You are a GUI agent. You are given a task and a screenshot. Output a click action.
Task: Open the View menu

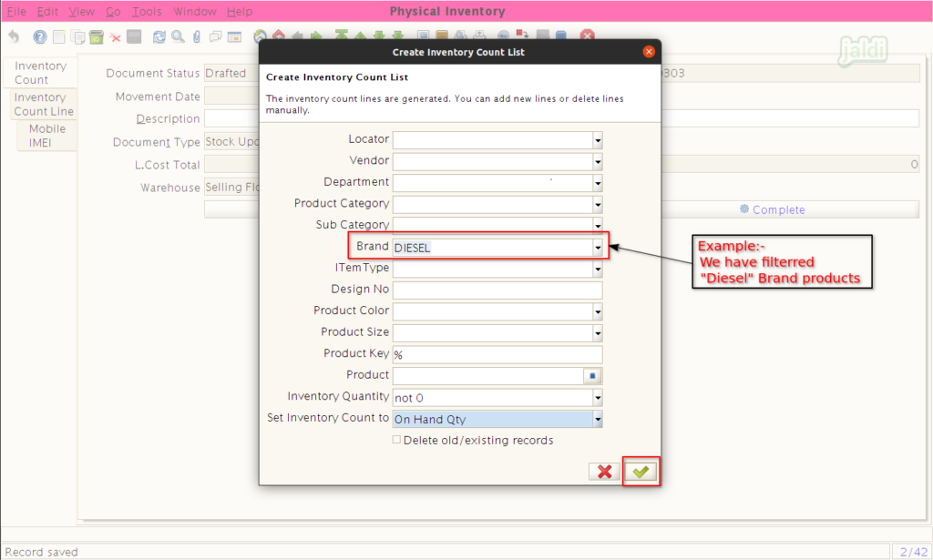tap(81, 11)
